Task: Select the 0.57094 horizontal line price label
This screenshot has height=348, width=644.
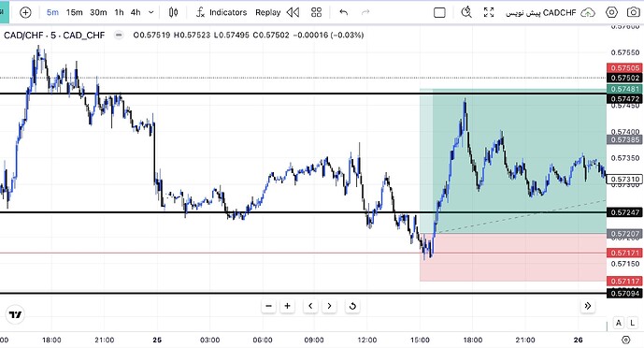Action: coord(624,294)
